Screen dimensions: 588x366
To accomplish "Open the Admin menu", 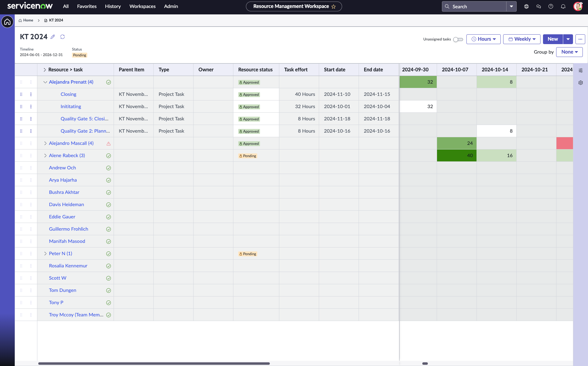I will click(x=171, y=6).
